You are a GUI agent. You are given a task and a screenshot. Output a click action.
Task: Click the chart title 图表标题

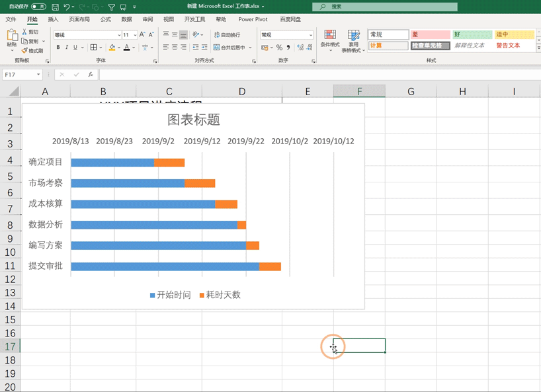pos(194,120)
